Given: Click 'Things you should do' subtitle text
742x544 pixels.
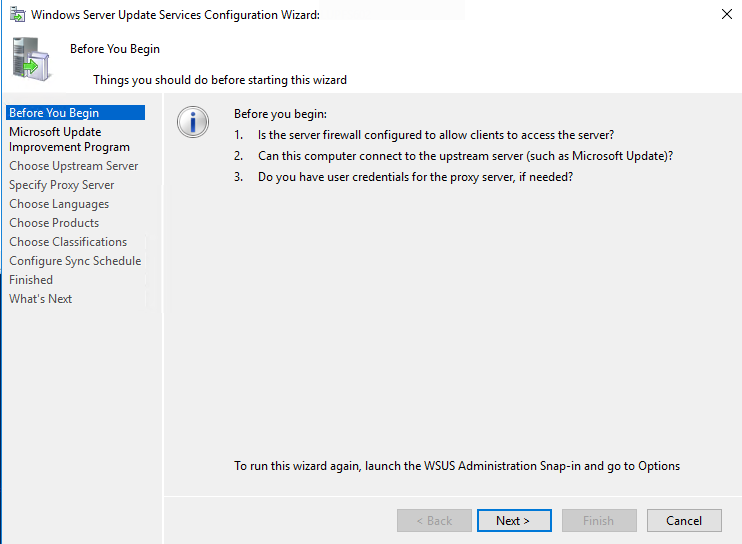Looking at the screenshot, I should pos(220,80).
